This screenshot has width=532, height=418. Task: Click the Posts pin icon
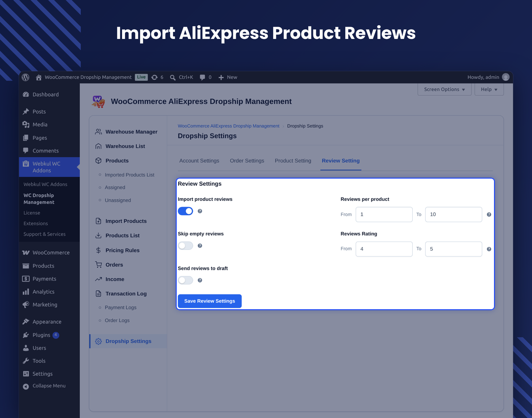[x=26, y=111]
